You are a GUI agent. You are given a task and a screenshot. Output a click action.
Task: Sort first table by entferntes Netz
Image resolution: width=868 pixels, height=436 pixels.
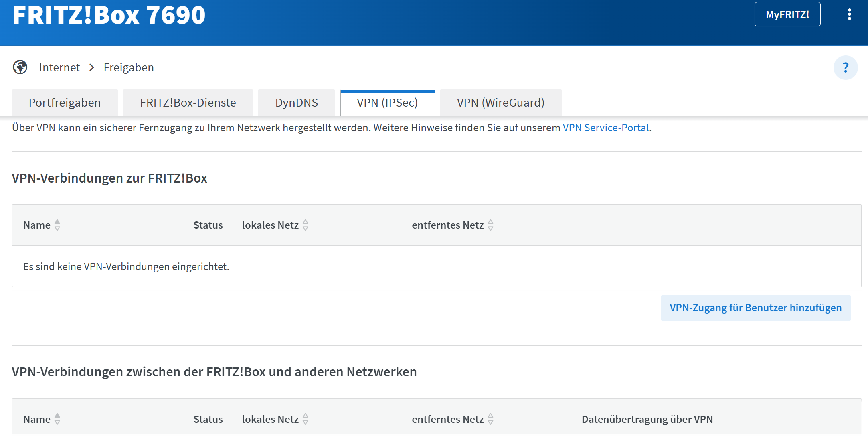(490, 225)
